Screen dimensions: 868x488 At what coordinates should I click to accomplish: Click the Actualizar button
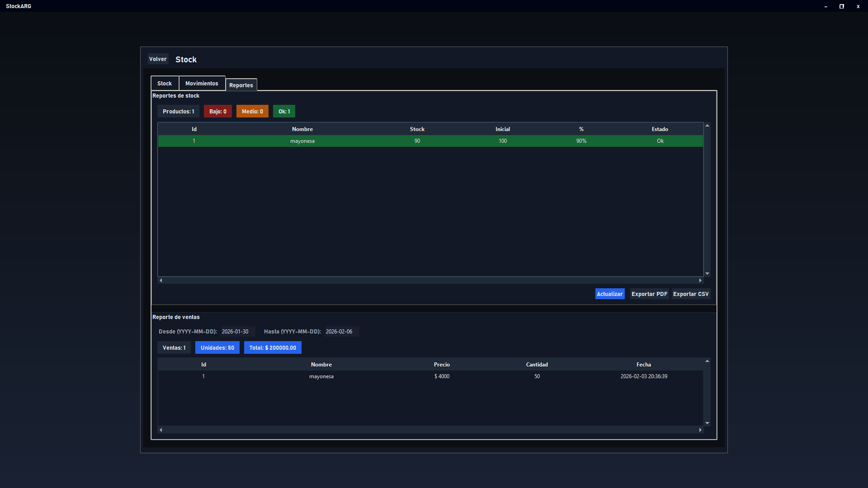(x=609, y=294)
